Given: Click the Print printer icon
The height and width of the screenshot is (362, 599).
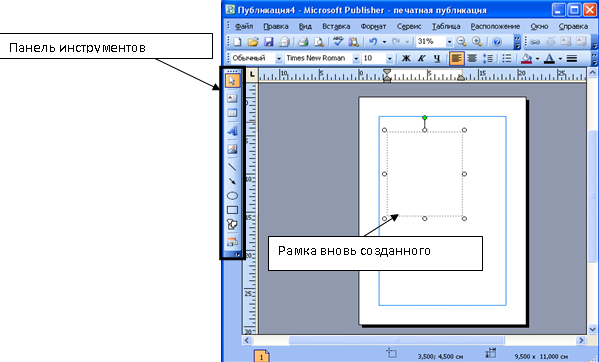Looking at the screenshot, I should [303, 42].
